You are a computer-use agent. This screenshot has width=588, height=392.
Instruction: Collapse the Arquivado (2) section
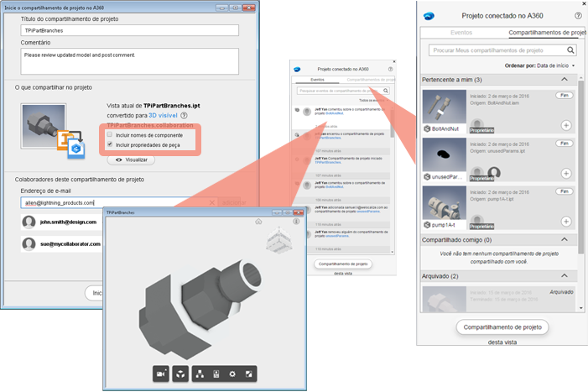coord(564,275)
